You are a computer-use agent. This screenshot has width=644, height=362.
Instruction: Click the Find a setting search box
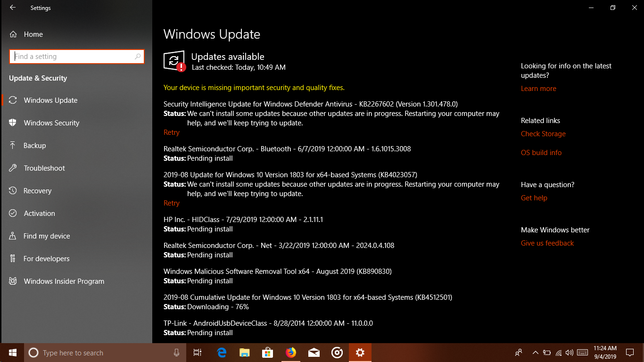pos(77,57)
